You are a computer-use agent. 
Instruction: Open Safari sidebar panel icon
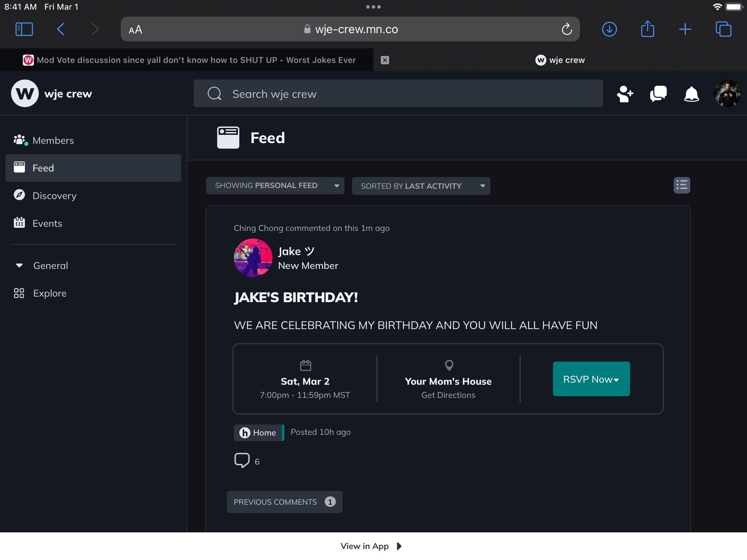pos(24,29)
